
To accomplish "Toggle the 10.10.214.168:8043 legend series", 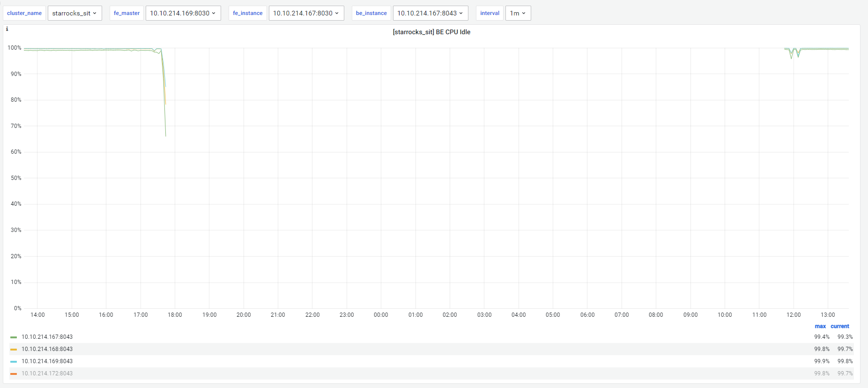I will click(x=47, y=349).
